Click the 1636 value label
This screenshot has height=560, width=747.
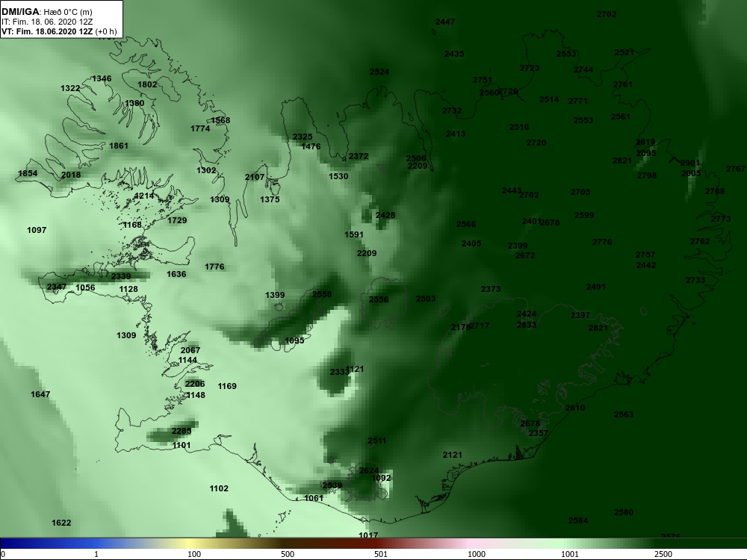pos(176,274)
